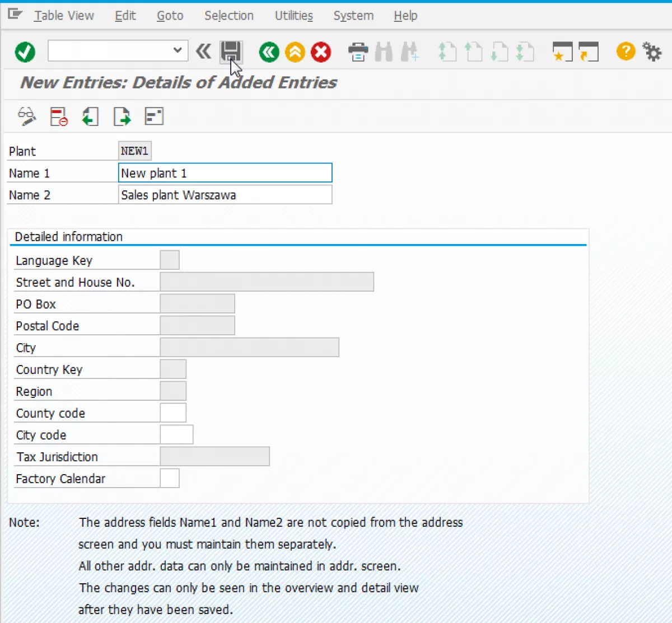This screenshot has height=623, width=672.
Task: Collapse the command field with double chevron
Action: [203, 51]
